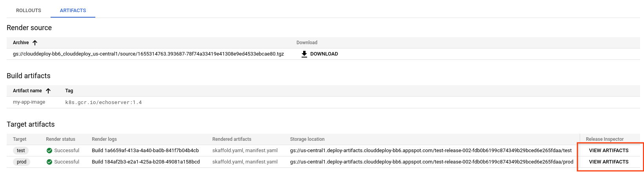Click green checkmark in test row
Image resolution: width=644 pixels, height=176 pixels.
click(x=49, y=151)
